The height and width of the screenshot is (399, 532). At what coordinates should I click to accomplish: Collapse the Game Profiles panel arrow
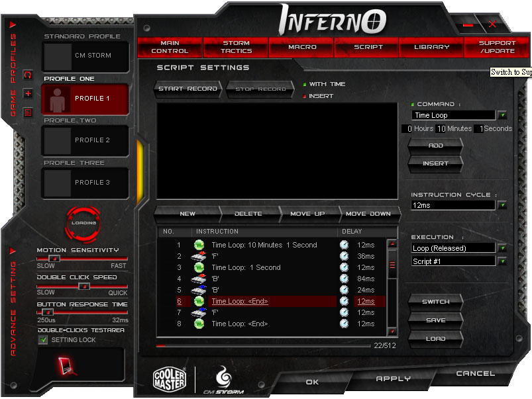pos(13,24)
